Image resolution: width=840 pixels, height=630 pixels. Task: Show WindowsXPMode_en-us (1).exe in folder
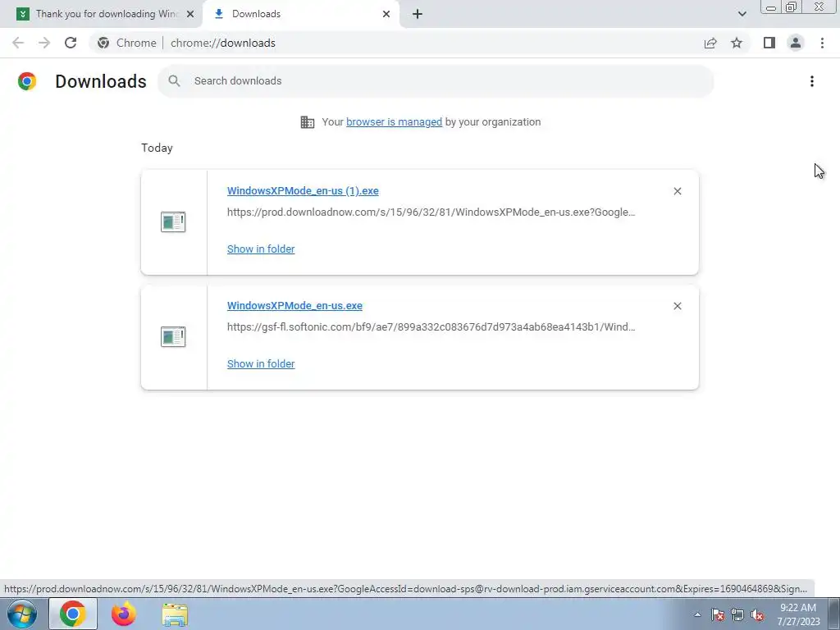(261, 249)
